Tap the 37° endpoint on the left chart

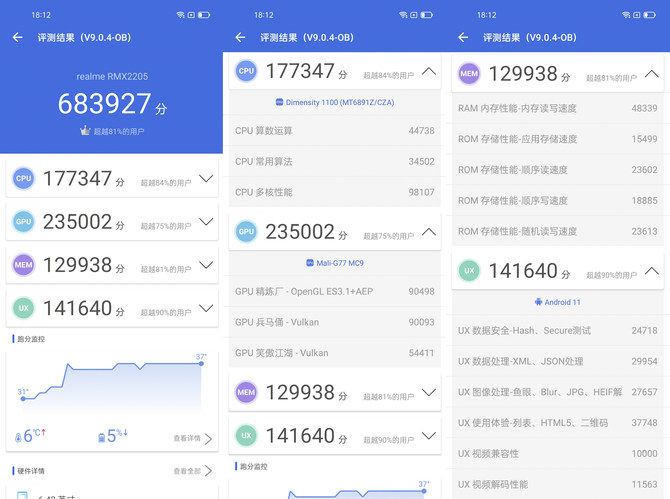coord(201,364)
